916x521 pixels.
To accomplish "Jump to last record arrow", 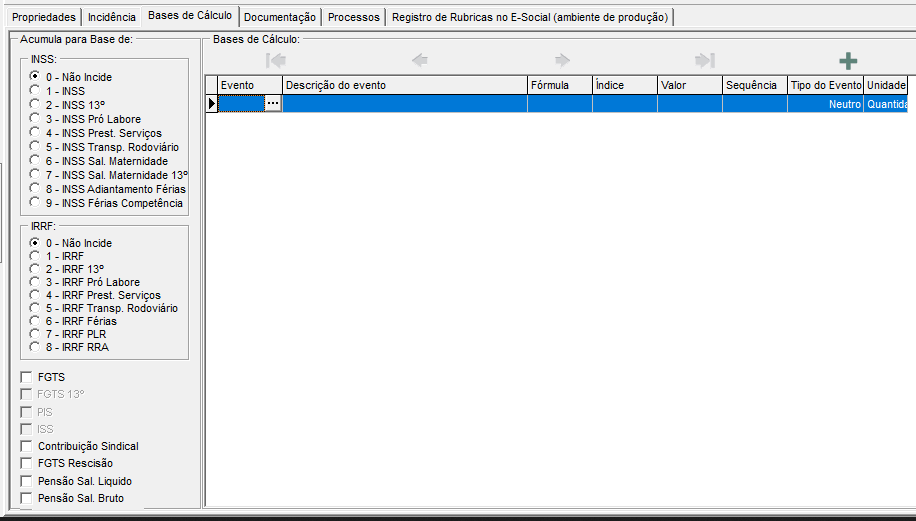I will (x=705, y=60).
